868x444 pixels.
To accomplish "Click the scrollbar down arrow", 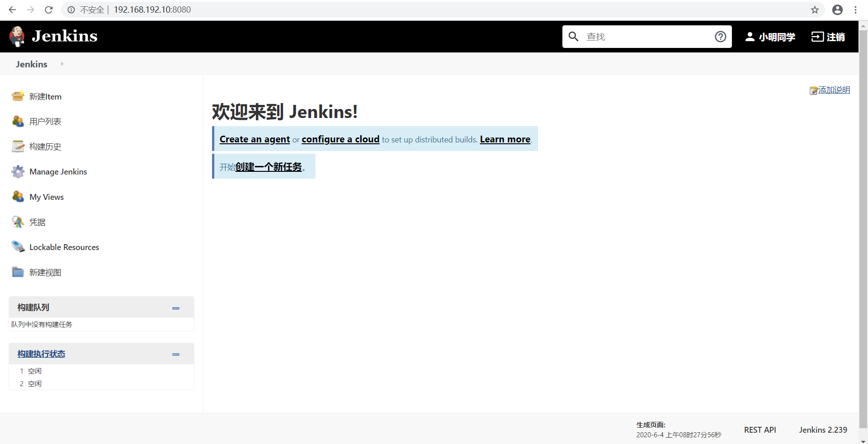I will pyautogui.click(x=863, y=441).
